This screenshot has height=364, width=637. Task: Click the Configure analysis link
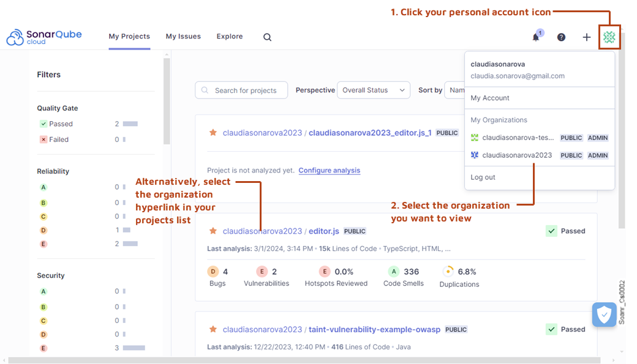329,170
